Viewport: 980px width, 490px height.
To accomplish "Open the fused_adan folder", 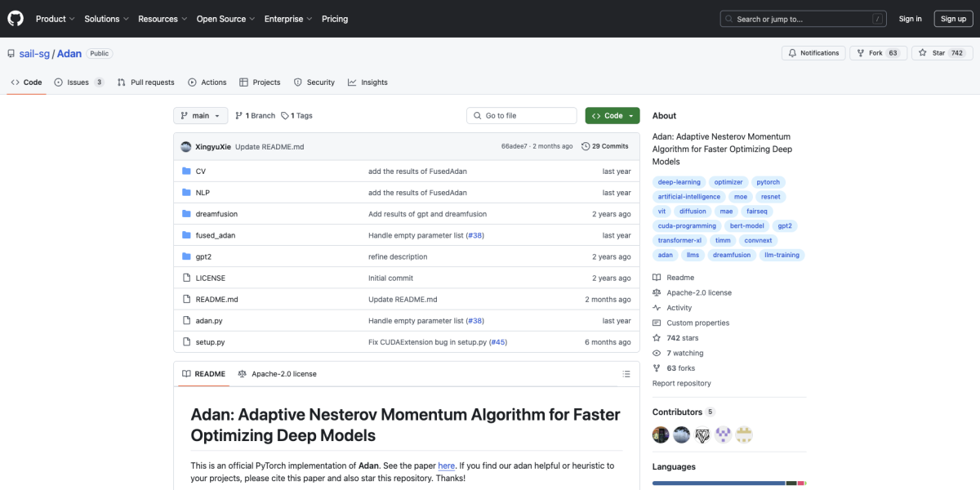I will coord(215,235).
